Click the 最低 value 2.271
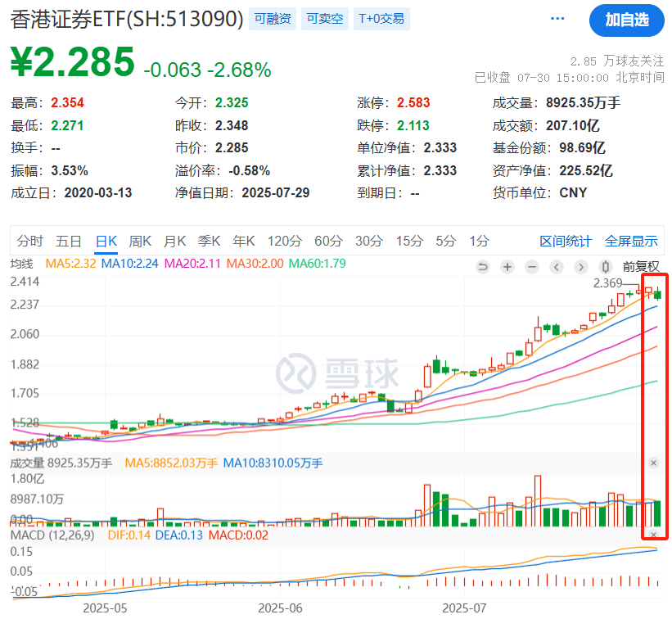The image size is (672, 619). tap(67, 125)
